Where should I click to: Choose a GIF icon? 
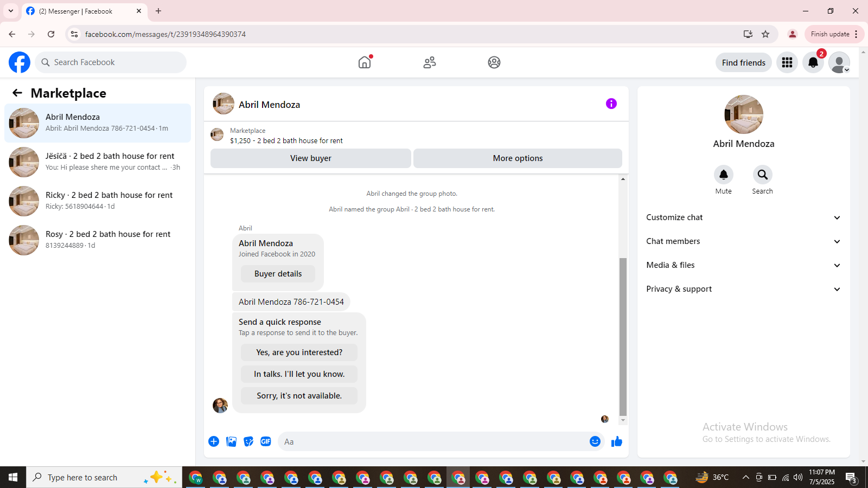click(266, 441)
